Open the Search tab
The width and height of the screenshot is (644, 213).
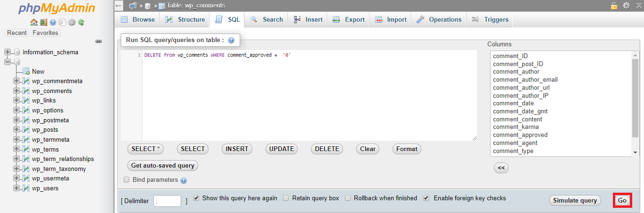(x=267, y=20)
